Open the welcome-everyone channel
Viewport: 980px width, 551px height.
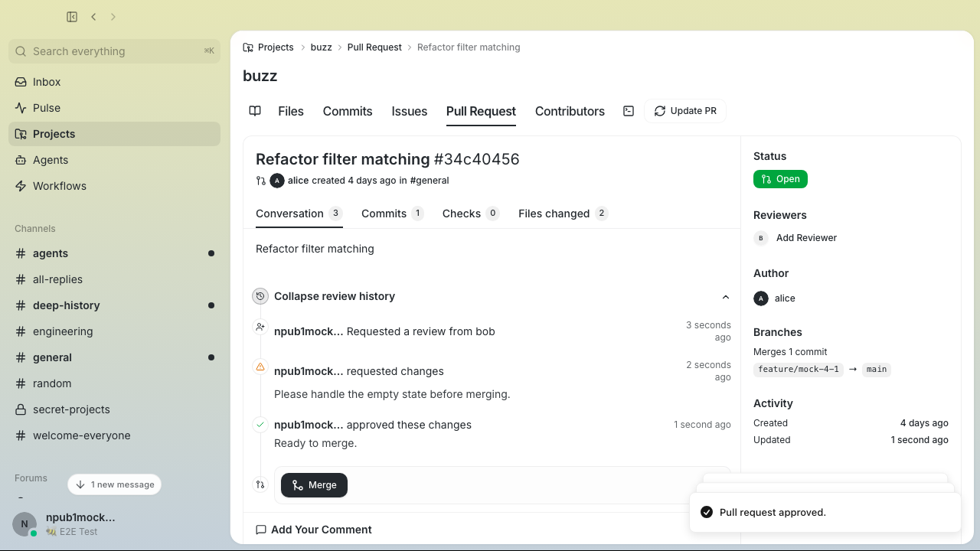pyautogui.click(x=115, y=435)
